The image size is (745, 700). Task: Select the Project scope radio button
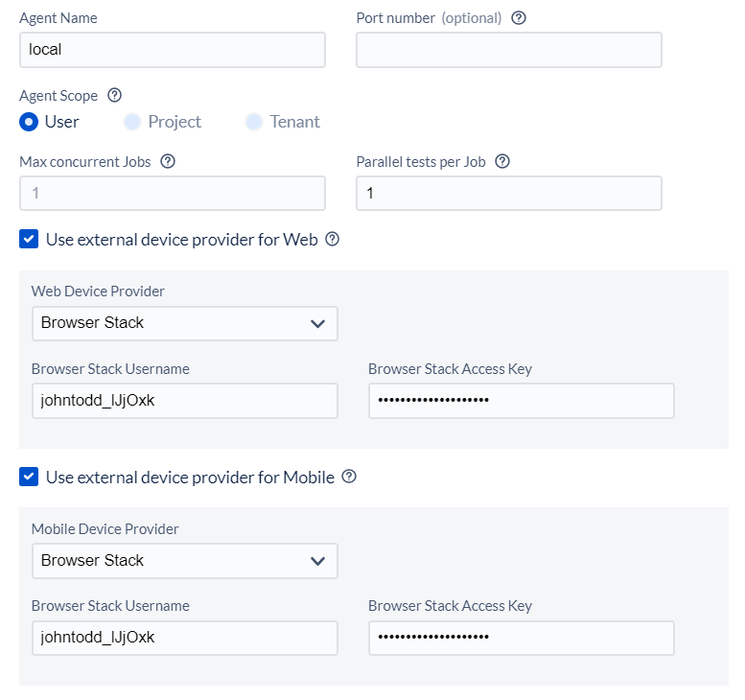[132, 122]
